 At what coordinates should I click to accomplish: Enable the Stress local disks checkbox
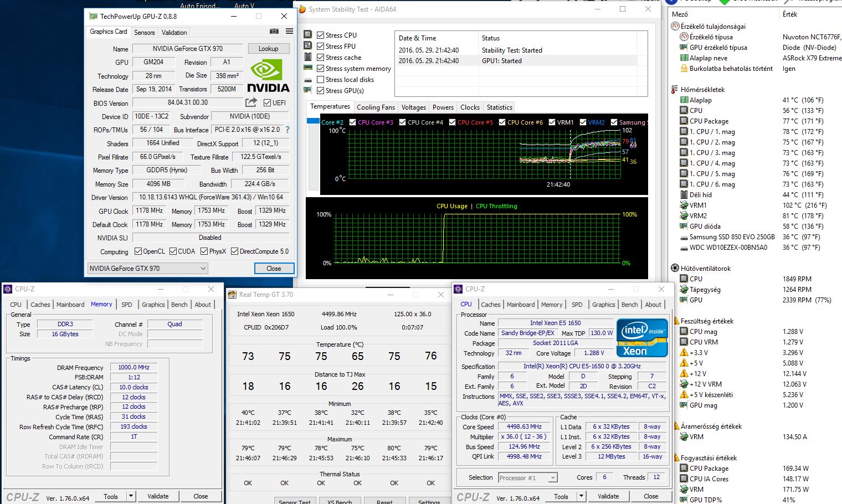(x=320, y=79)
